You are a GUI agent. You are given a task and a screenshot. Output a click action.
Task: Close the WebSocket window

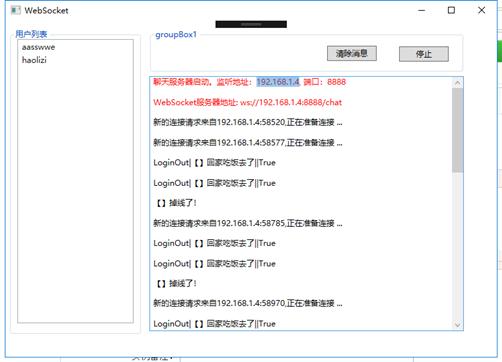(x=481, y=10)
